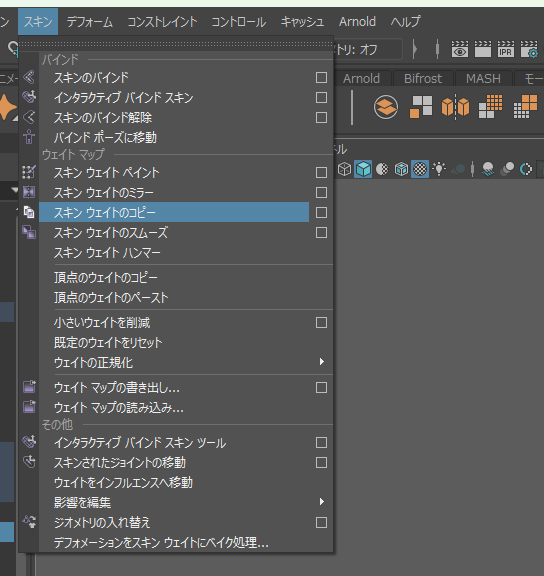544x576 pixels.
Task: Open option box for スキンされたジョイントの移動
Action: (x=321, y=462)
